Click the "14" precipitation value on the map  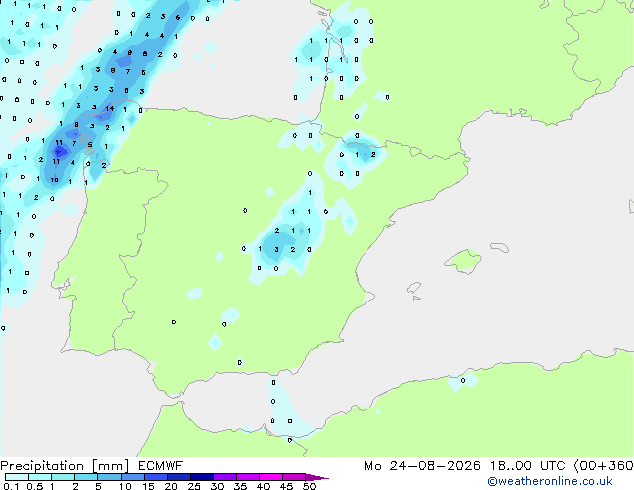pyautogui.click(x=110, y=108)
